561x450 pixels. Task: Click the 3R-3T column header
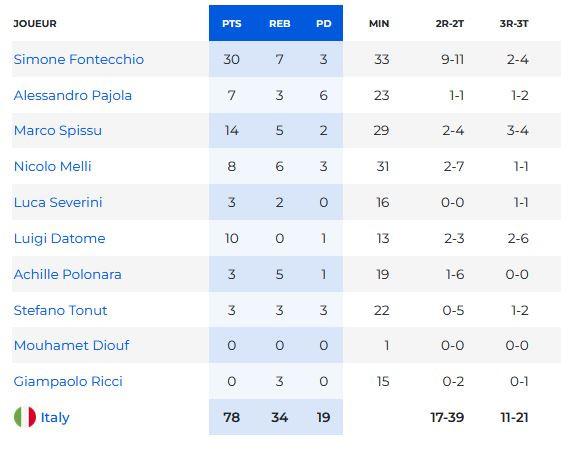click(514, 24)
